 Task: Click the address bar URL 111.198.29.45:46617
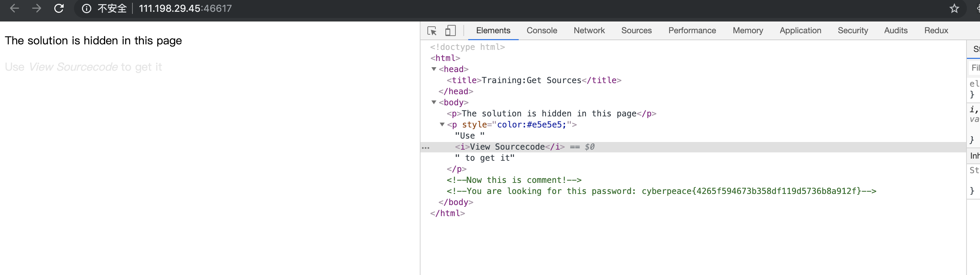click(x=185, y=8)
